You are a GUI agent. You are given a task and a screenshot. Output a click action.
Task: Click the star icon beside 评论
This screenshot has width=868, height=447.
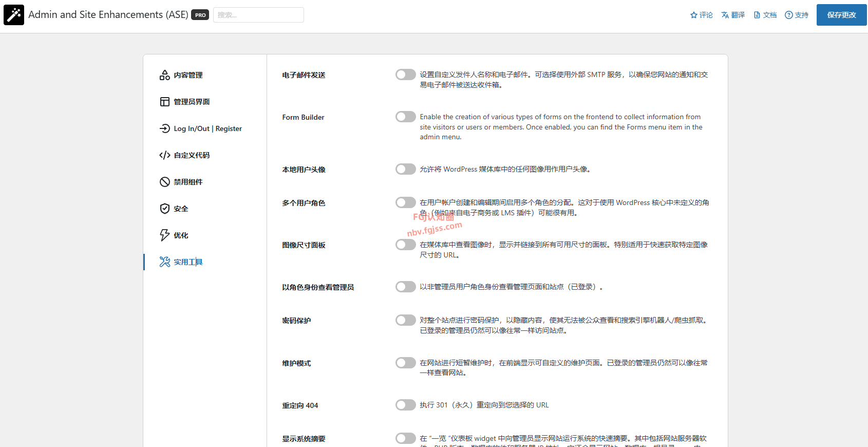coord(694,15)
